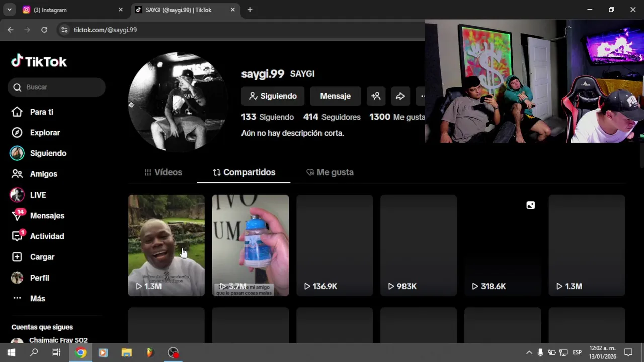Open the Windows notification center
This screenshot has width=644, height=362.
tap(628, 352)
